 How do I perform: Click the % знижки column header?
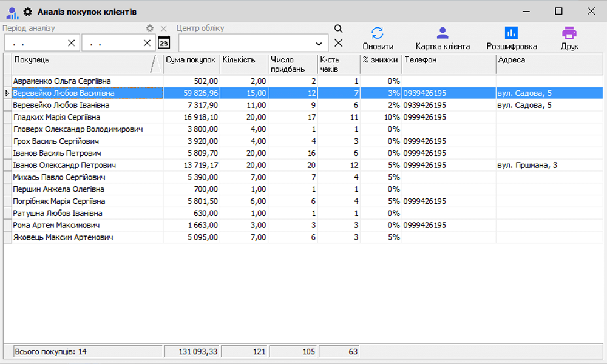(x=380, y=60)
